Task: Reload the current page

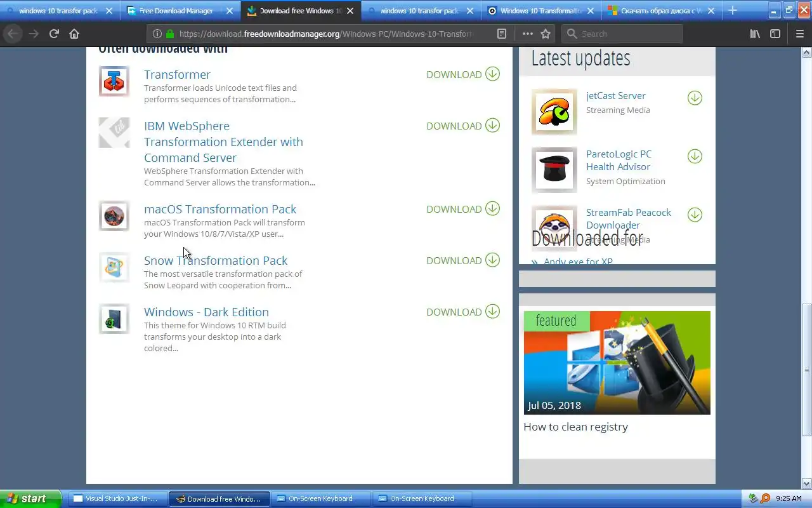Action: [54, 34]
